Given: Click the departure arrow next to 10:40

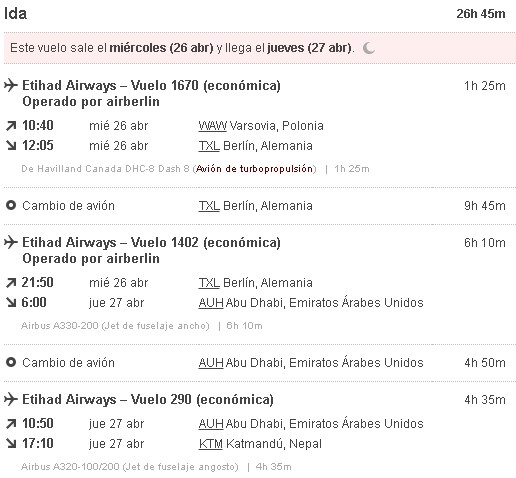Looking at the screenshot, I should point(11,126).
